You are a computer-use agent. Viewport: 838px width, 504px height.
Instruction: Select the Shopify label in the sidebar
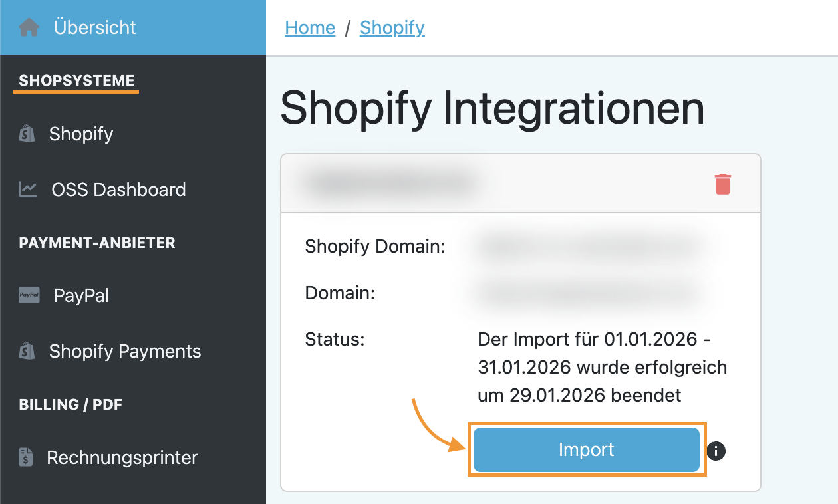coord(81,134)
